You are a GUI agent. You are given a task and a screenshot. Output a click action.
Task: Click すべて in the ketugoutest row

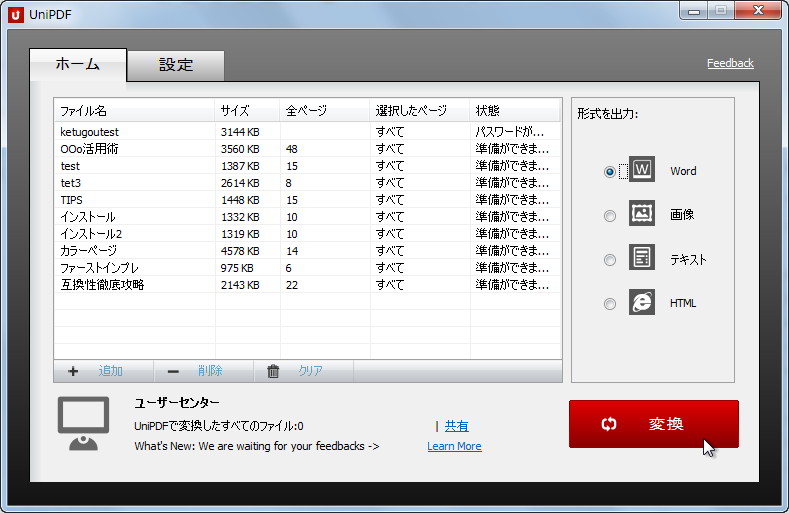(x=390, y=132)
